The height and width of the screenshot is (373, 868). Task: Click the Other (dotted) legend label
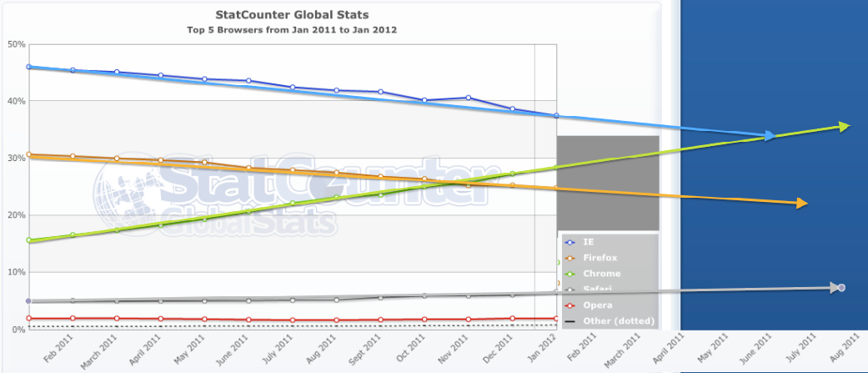(619, 321)
